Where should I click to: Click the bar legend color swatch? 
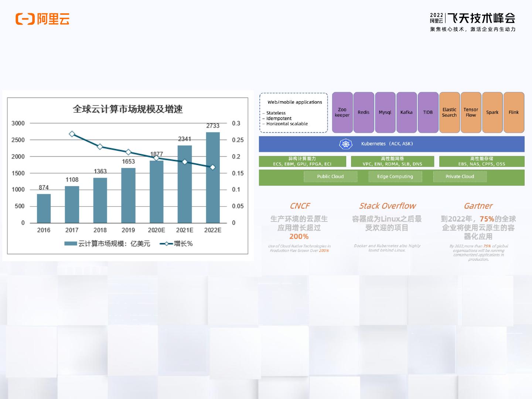pyautogui.click(x=71, y=244)
